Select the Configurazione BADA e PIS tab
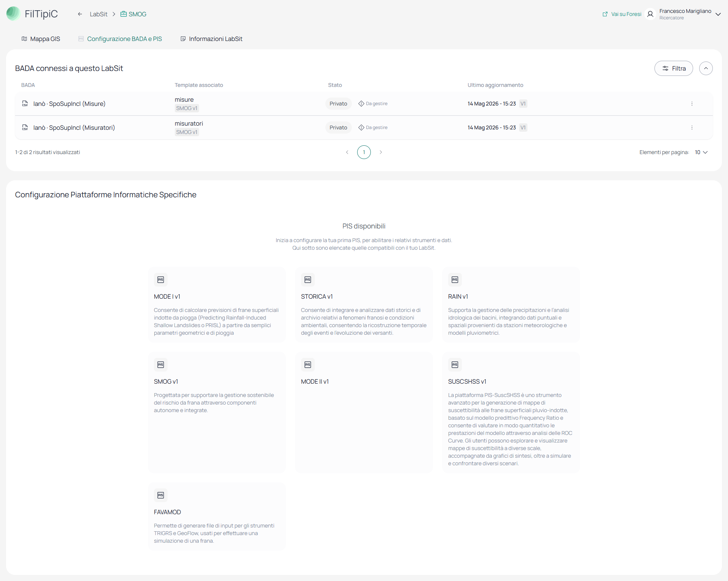 click(x=120, y=39)
